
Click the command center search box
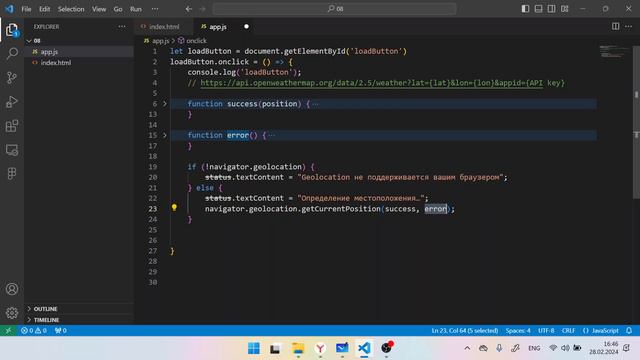click(x=334, y=9)
